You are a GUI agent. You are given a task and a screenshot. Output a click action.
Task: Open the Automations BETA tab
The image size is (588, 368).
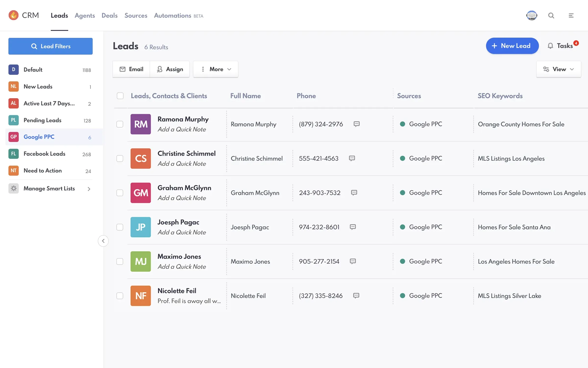tap(179, 15)
